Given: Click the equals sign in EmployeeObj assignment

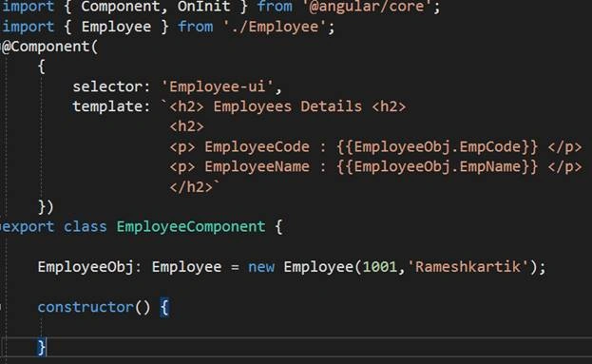Looking at the screenshot, I should pos(235,267).
